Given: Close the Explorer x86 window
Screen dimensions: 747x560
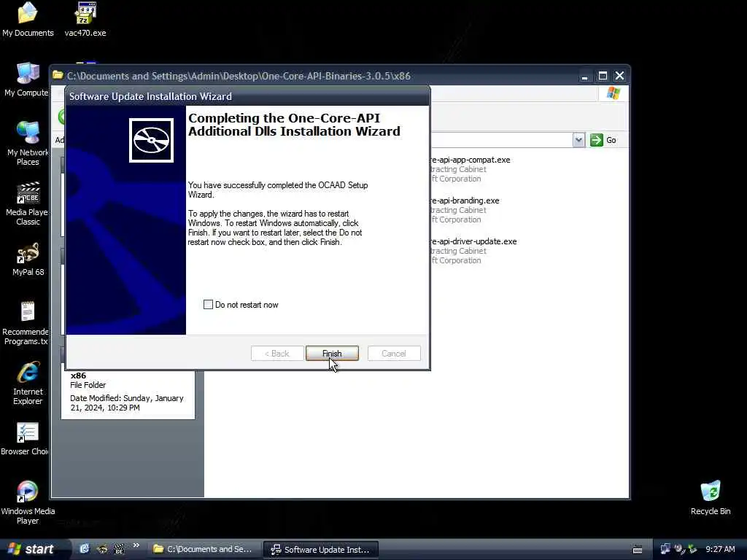Looking at the screenshot, I should coord(620,76).
